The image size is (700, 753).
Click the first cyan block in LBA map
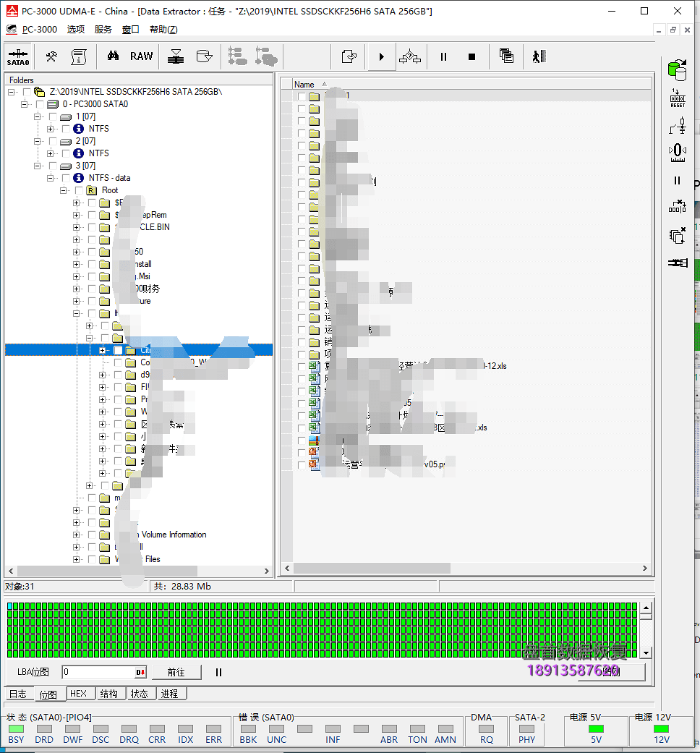click(x=10, y=607)
